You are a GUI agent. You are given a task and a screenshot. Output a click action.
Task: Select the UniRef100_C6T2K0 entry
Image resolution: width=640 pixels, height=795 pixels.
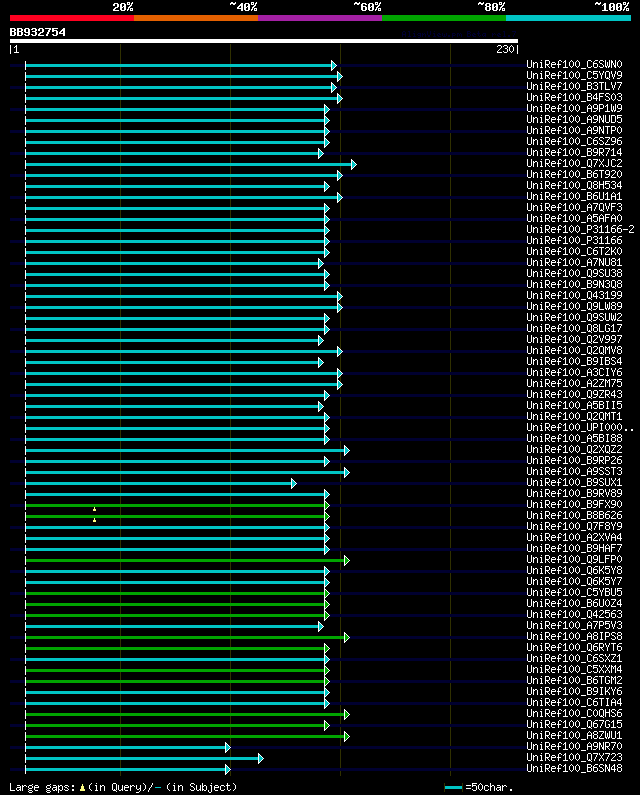click(x=574, y=251)
